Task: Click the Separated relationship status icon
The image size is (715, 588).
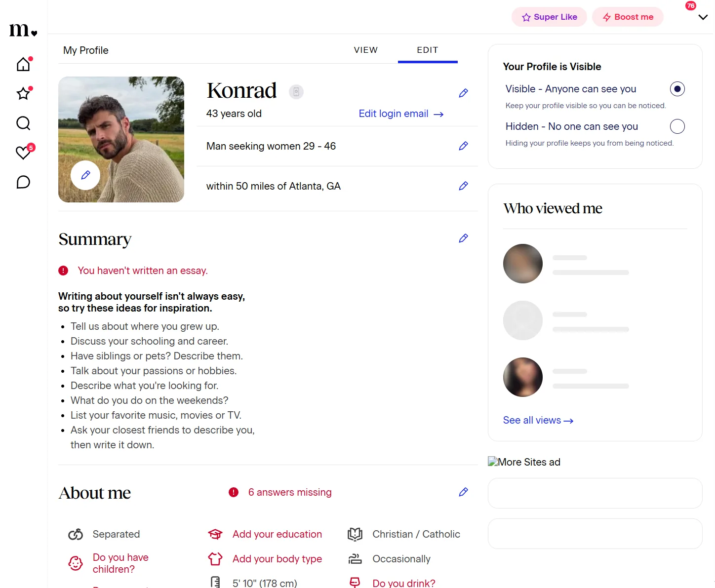Action: coord(76,534)
